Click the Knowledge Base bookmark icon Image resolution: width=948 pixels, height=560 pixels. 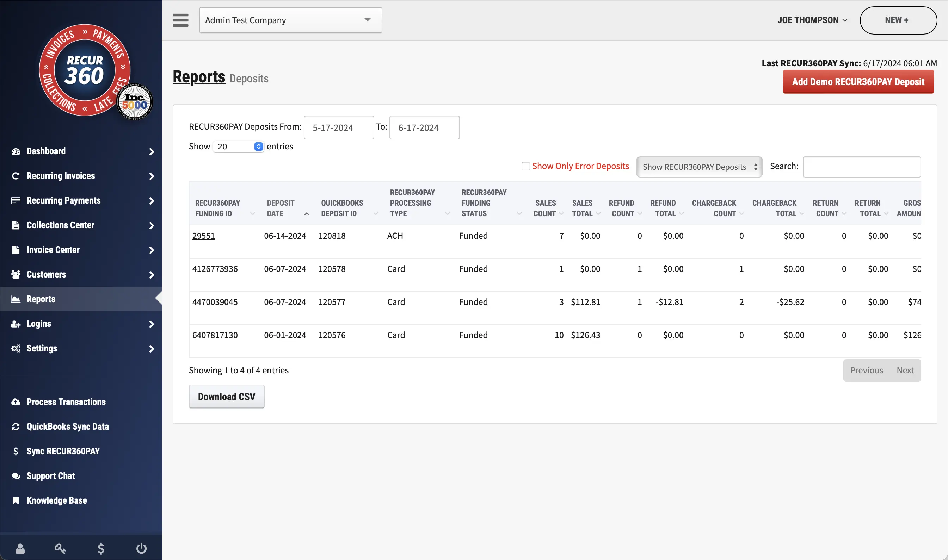(16, 500)
